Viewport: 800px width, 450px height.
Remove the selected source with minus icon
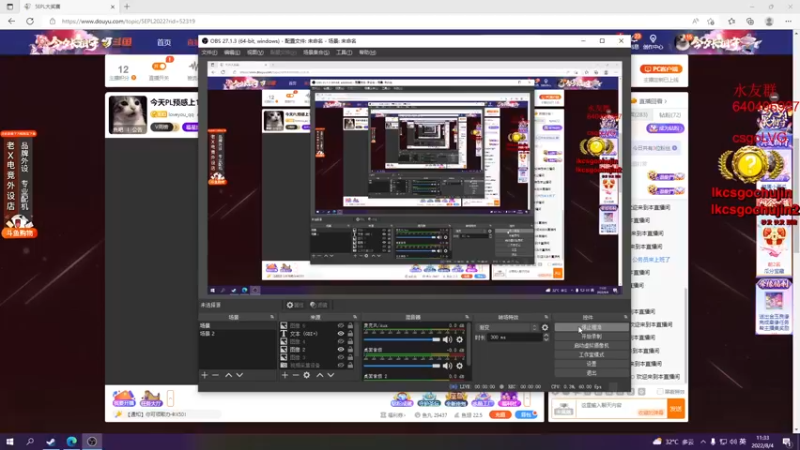295,375
